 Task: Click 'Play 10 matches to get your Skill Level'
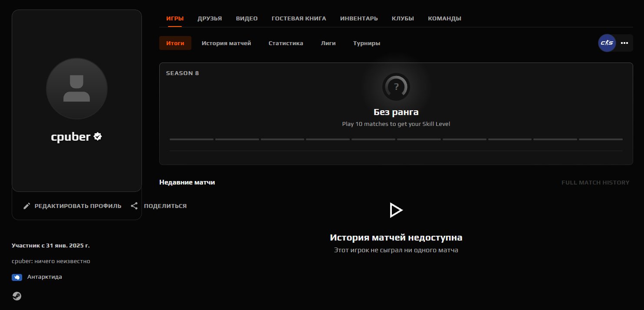click(x=396, y=124)
